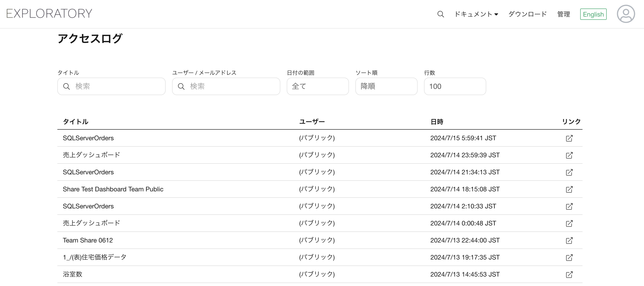Select 浴室数 title
Image resolution: width=644 pixels, height=286 pixels.
pos(73,274)
